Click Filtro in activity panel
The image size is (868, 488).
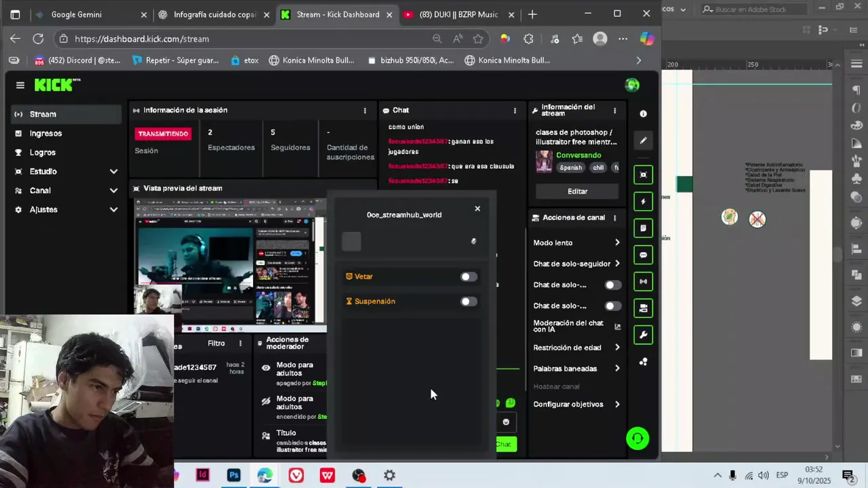tap(216, 343)
